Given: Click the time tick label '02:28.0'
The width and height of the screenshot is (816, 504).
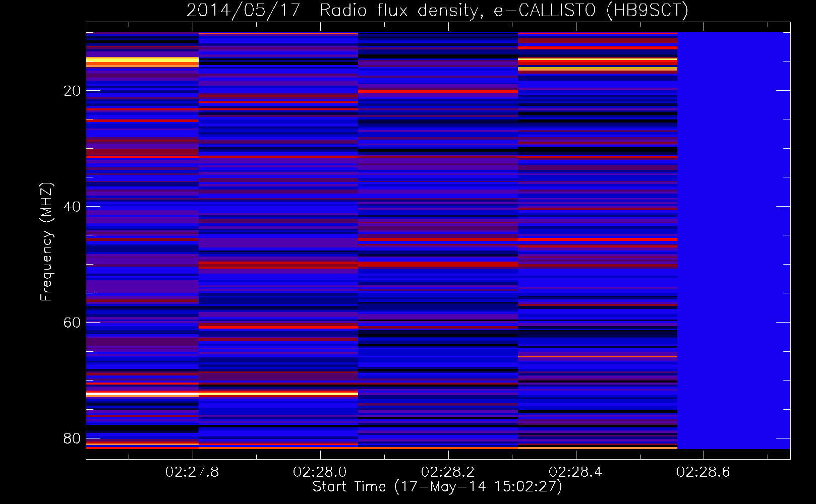Looking at the screenshot, I should point(320,472).
